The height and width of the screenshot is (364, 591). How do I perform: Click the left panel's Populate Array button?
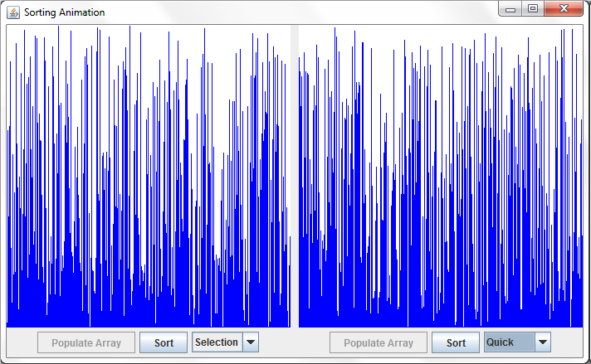coord(86,342)
